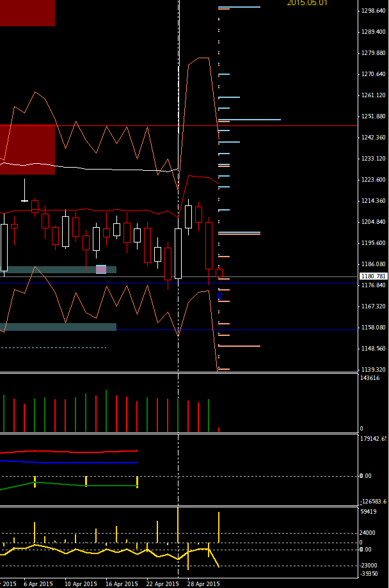This screenshot has width=389, height=588.
Task: Click price axis value 1223.600
Action: tap(373, 180)
